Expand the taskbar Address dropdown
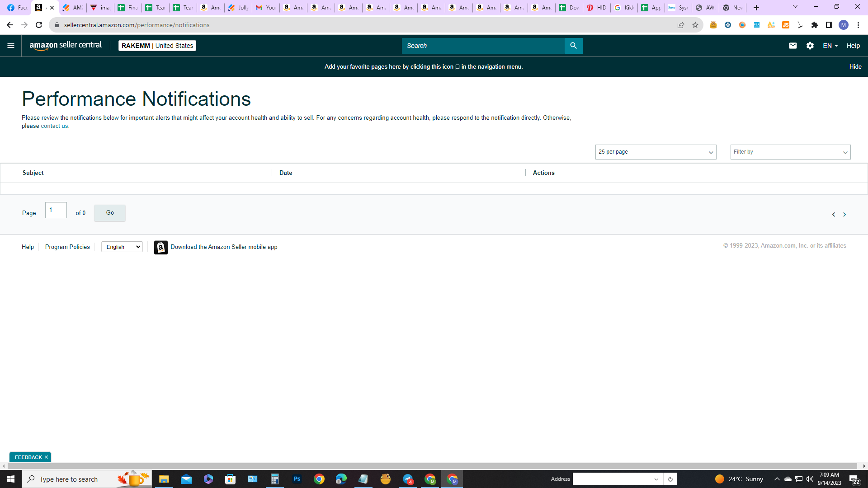The image size is (868, 488). [656, 479]
